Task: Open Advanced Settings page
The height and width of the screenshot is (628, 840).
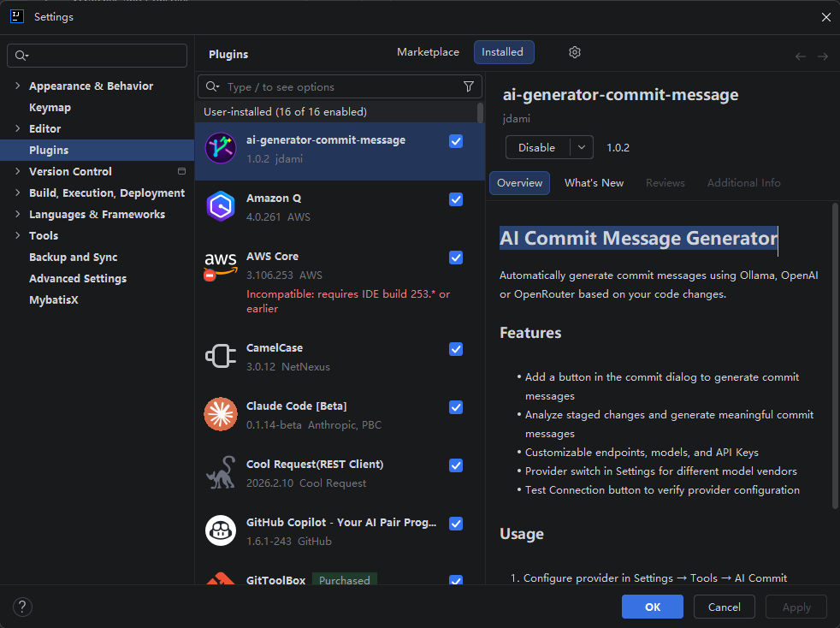Action: pos(78,278)
